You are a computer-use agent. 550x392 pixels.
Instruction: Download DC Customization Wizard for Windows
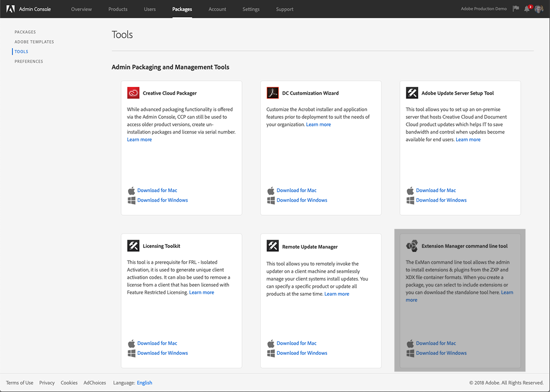pos(302,200)
